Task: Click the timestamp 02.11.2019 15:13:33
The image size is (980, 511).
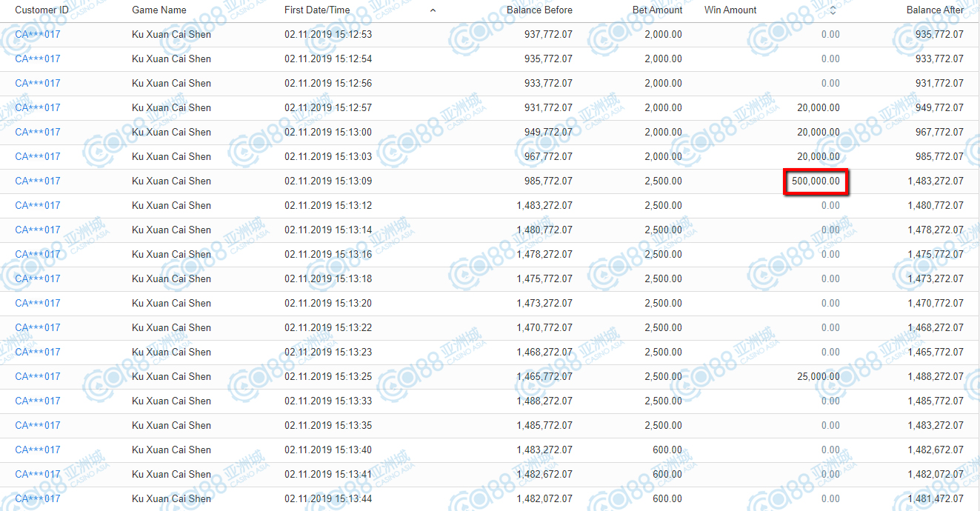Action: click(328, 401)
